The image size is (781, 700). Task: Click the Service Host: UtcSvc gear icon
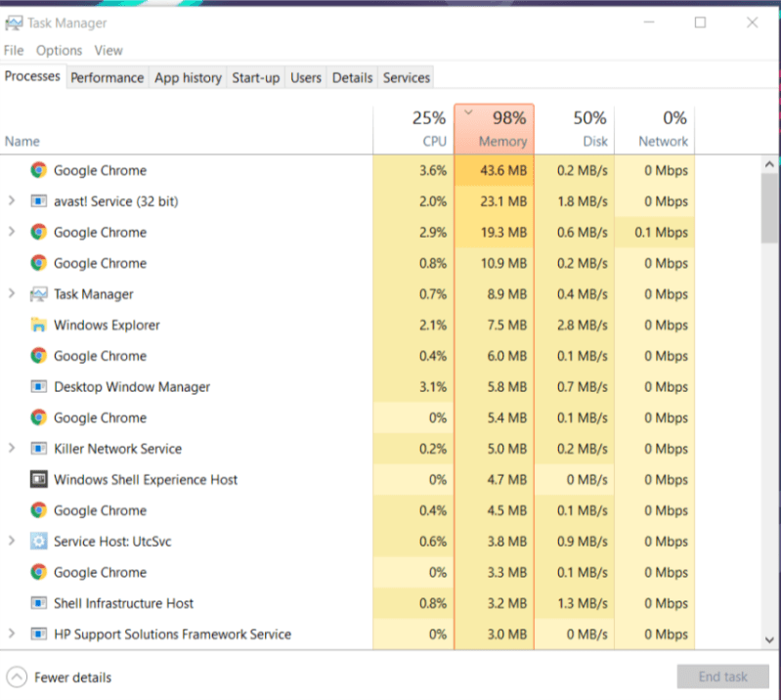pyautogui.click(x=39, y=541)
